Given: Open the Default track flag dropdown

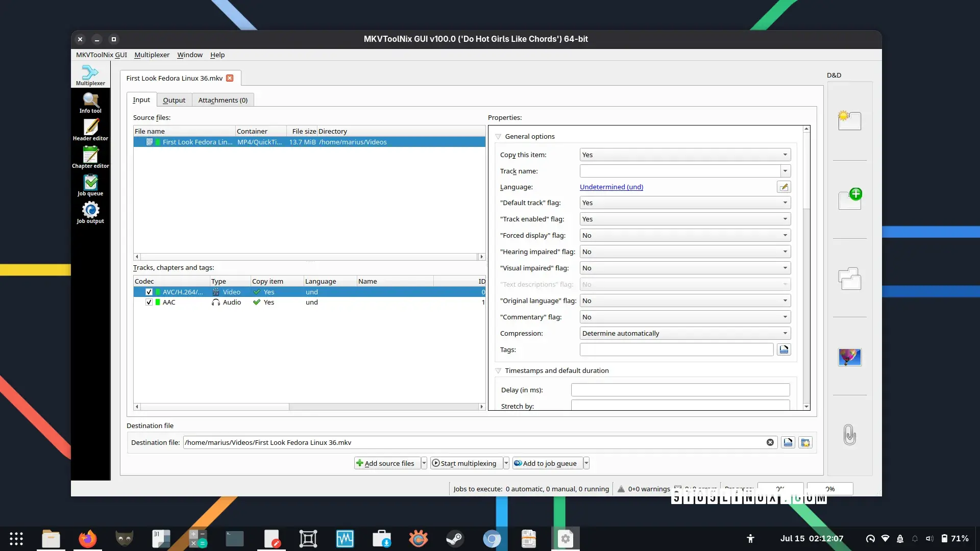Looking at the screenshot, I should [x=685, y=203].
